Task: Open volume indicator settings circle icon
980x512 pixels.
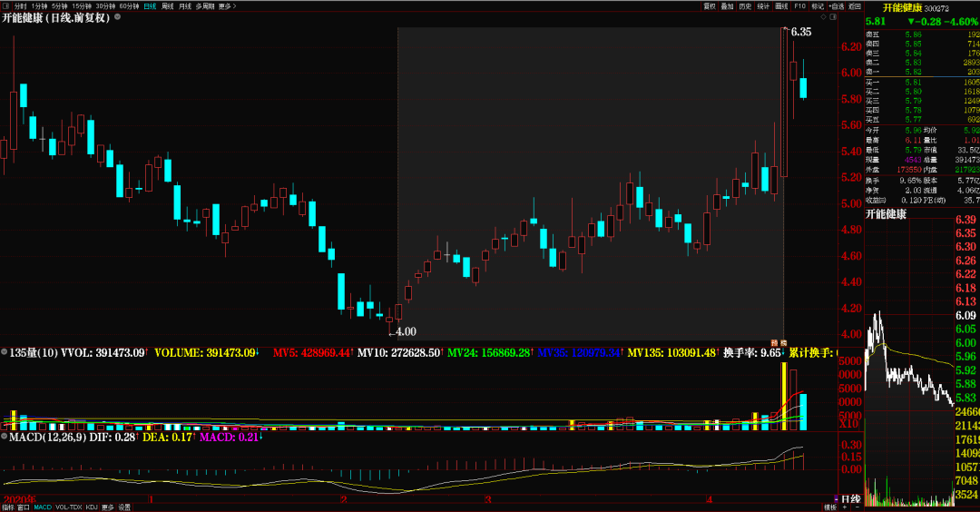Action: 5,352
